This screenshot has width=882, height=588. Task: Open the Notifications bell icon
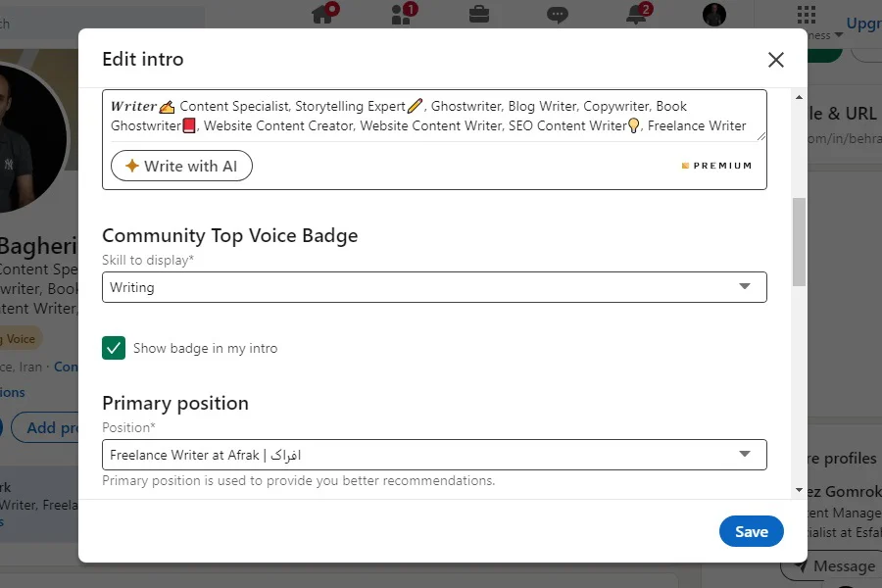coord(638,14)
